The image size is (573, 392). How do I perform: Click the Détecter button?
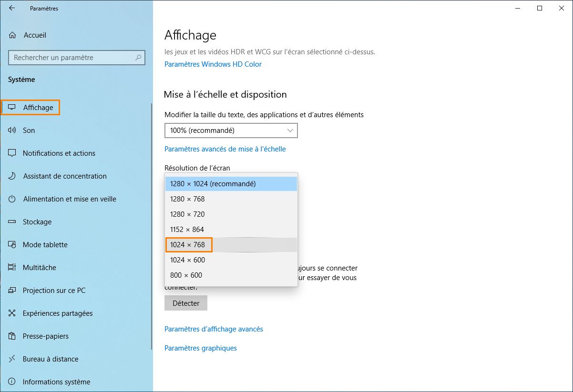[185, 302]
